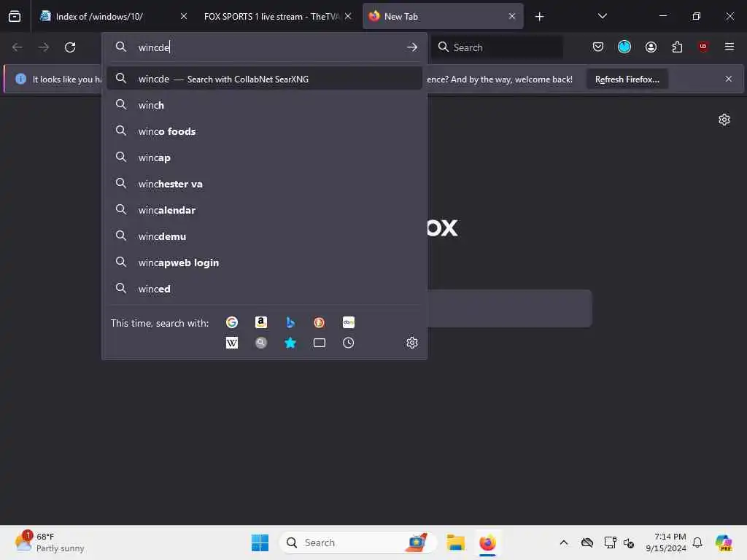Screen dimensions: 747x560
Task: Click the New Tab page search field
Action: point(508,308)
